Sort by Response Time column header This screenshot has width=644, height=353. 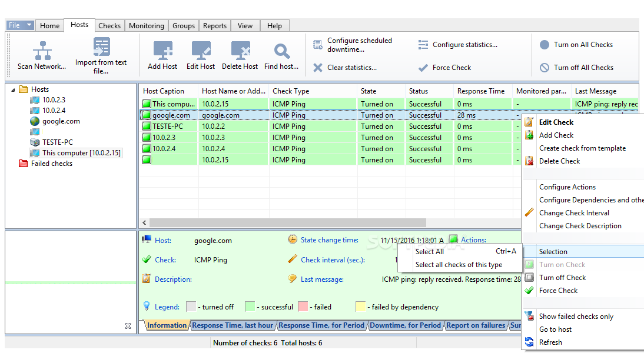click(483, 91)
